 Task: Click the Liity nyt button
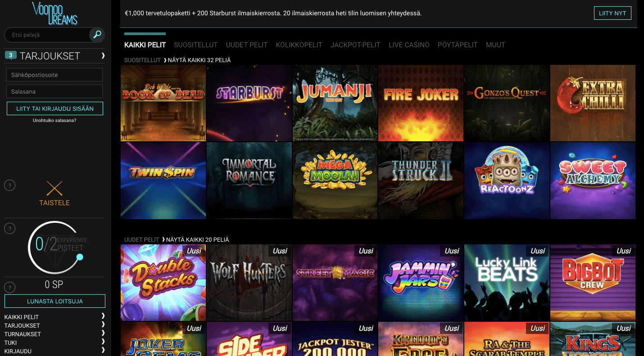(x=612, y=13)
